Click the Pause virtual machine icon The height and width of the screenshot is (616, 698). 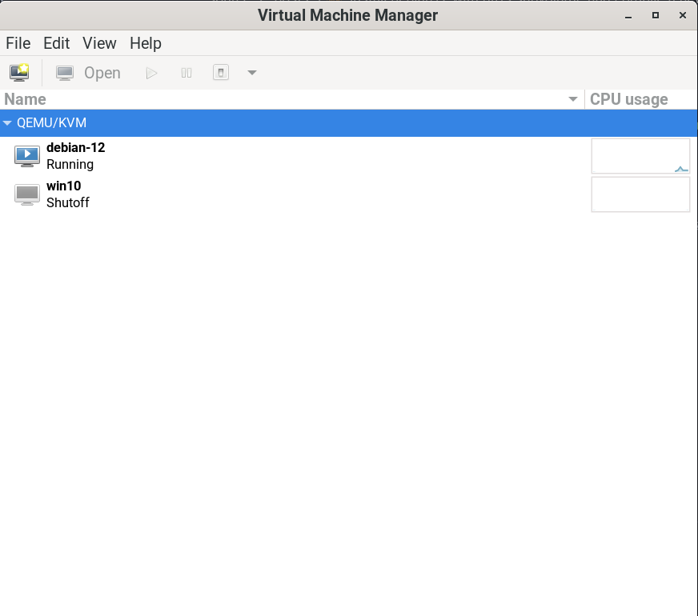point(187,73)
